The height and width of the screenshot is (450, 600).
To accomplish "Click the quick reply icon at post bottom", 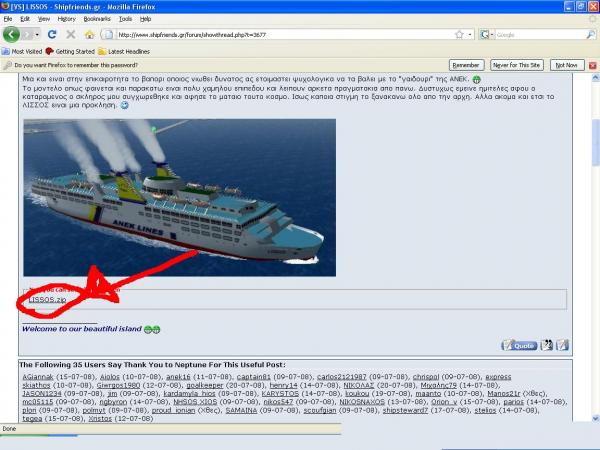I will (562, 345).
